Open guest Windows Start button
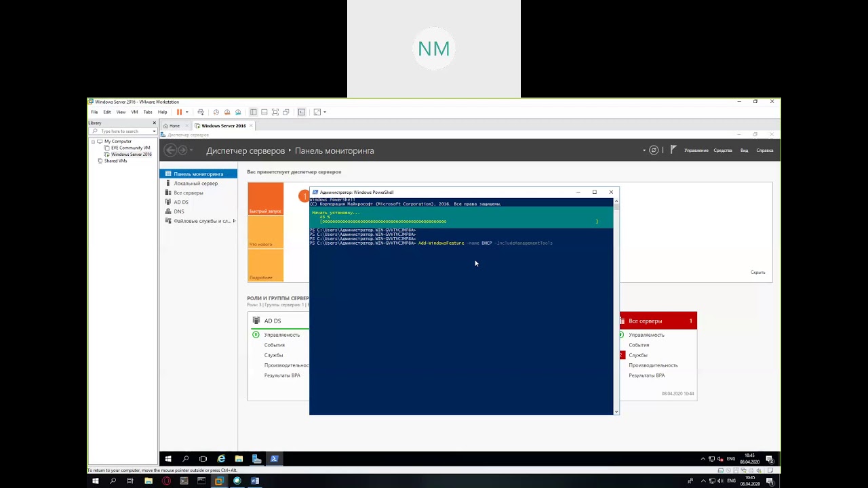This screenshot has height=488, width=868. point(168,459)
